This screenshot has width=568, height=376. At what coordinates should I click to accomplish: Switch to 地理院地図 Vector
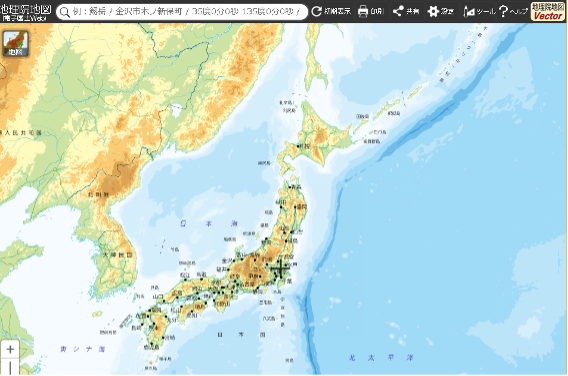click(x=548, y=11)
